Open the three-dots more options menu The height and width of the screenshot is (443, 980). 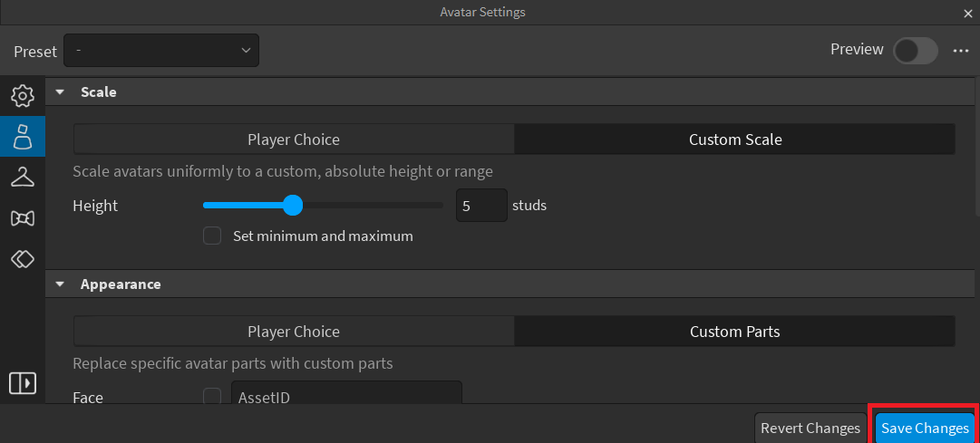click(961, 51)
